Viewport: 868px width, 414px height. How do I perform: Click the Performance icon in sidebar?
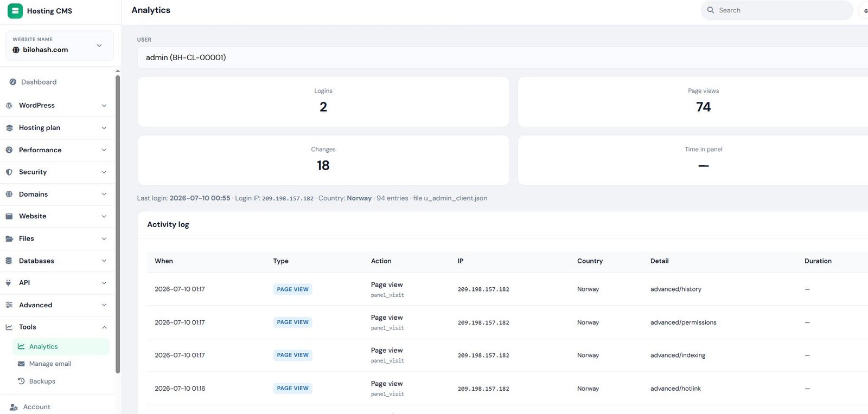pos(9,150)
